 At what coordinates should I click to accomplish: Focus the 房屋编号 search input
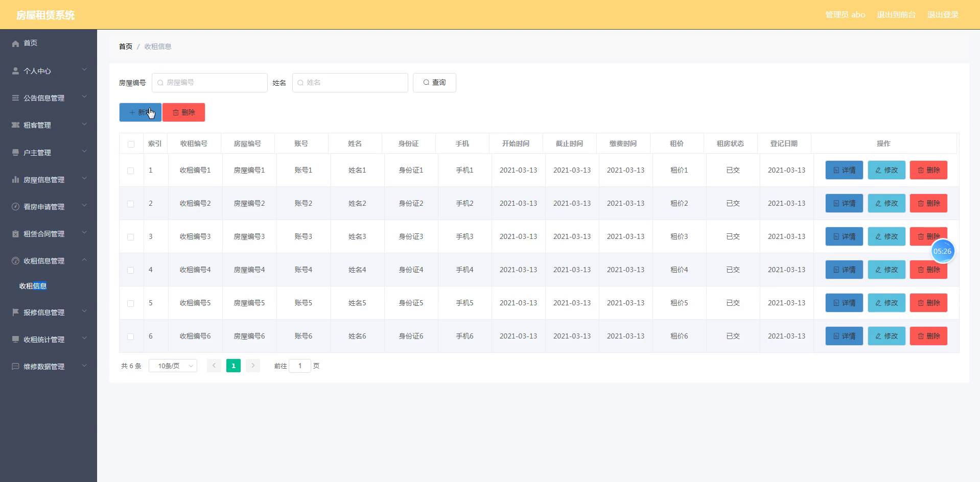tap(209, 83)
